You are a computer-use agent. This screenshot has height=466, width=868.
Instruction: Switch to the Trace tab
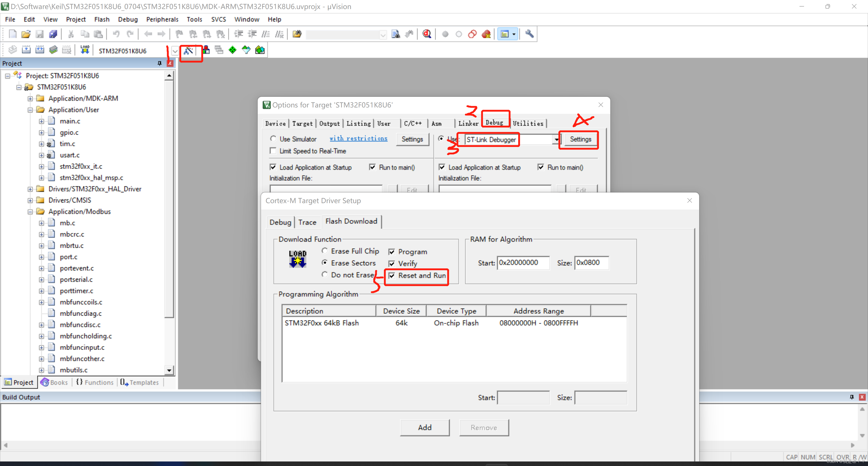tap(307, 222)
